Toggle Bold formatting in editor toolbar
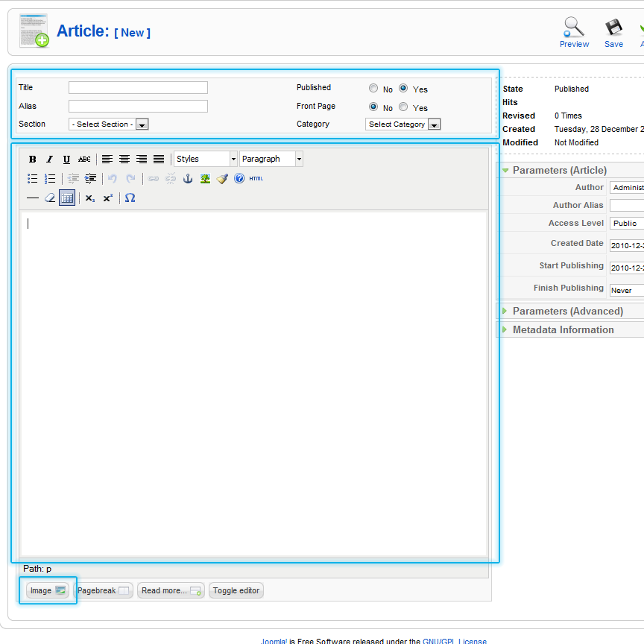 (33, 159)
